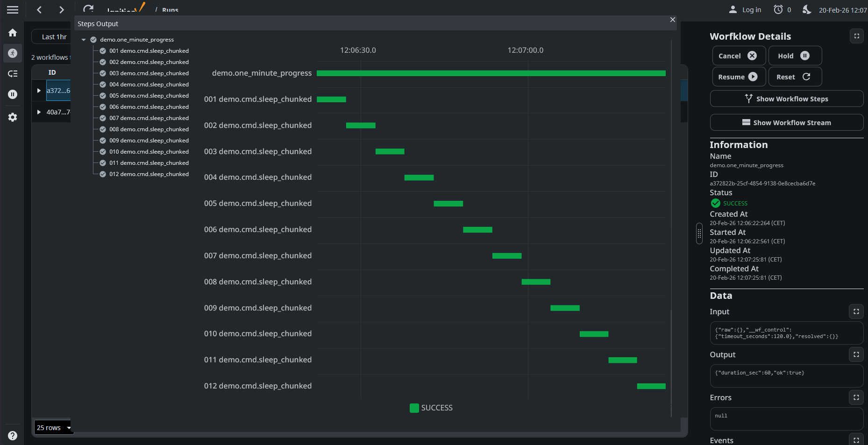This screenshot has width=868, height=445.
Task: Click the Show Workflow Stream button
Action: point(786,123)
